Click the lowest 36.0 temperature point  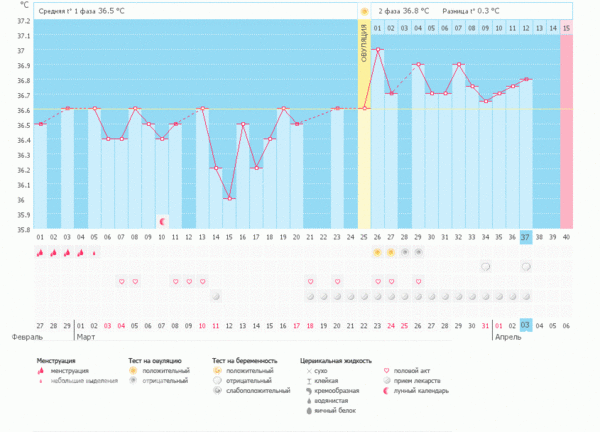229,198
